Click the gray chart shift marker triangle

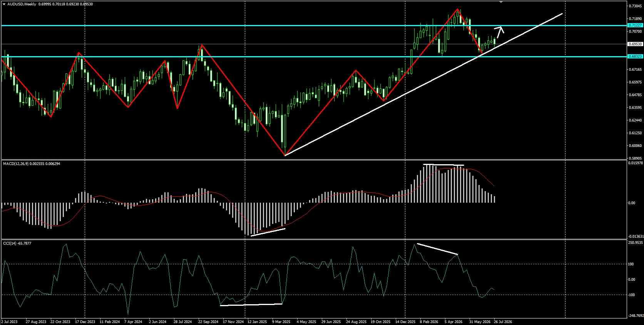pyautogui.click(x=501, y=2)
